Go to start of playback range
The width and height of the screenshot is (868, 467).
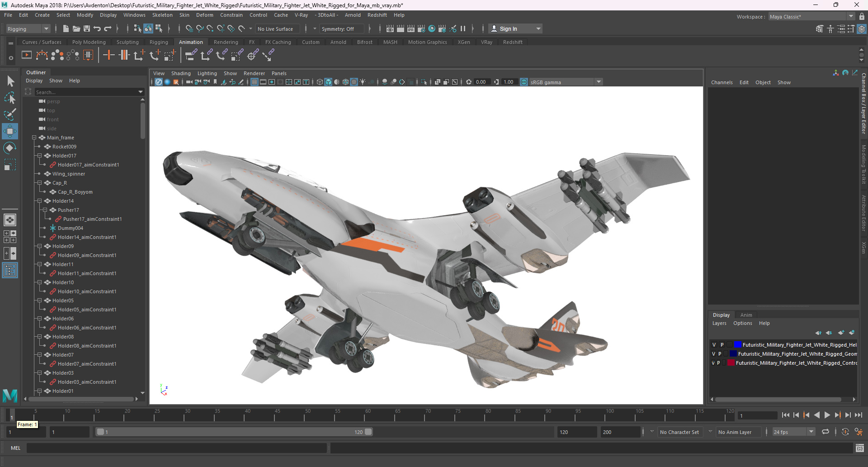click(x=786, y=415)
